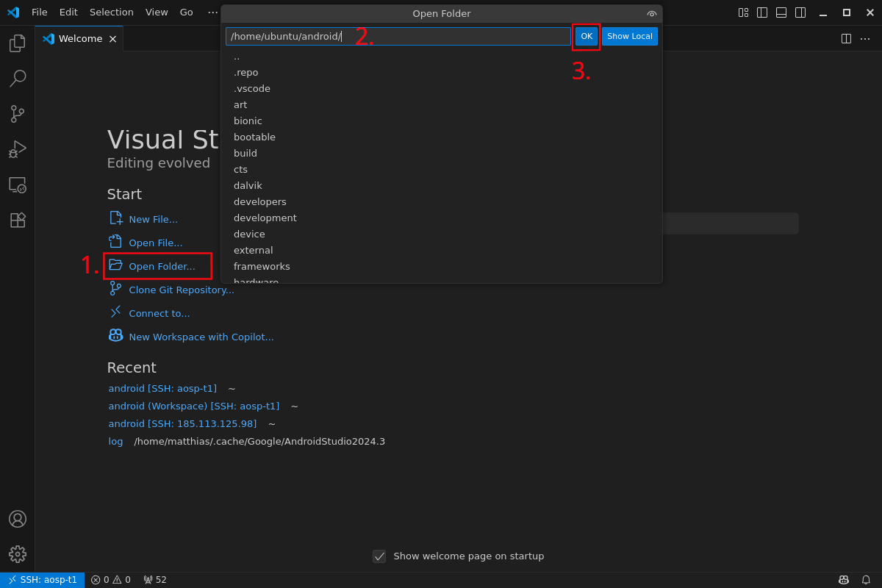Viewport: 882px width, 588px height.
Task: Open the Manage gear icon
Action: (x=18, y=554)
